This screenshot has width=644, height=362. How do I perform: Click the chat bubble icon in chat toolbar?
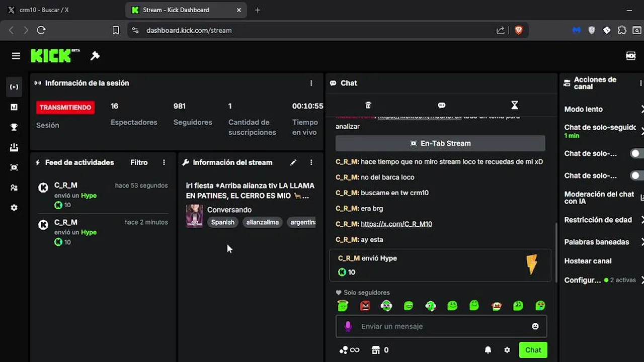[x=442, y=105]
